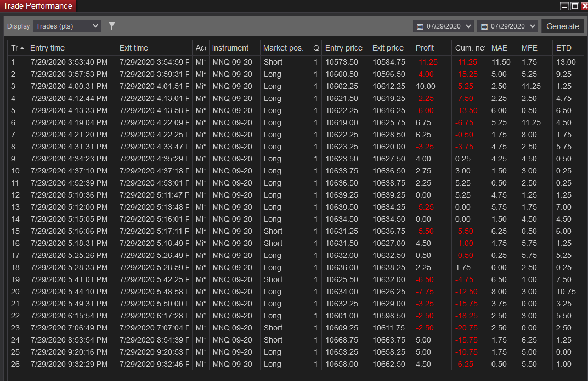Sort by the Acc column header
Image resolution: width=588 pixels, height=381 pixels.
201,48
